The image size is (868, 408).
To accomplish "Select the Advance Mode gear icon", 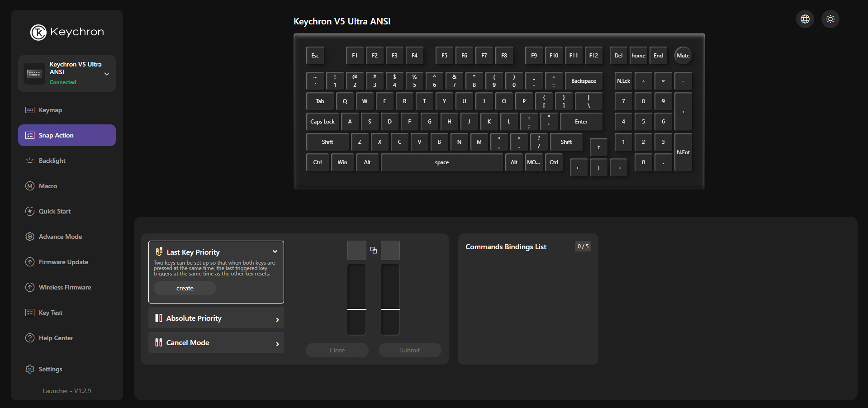I will point(29,237).
